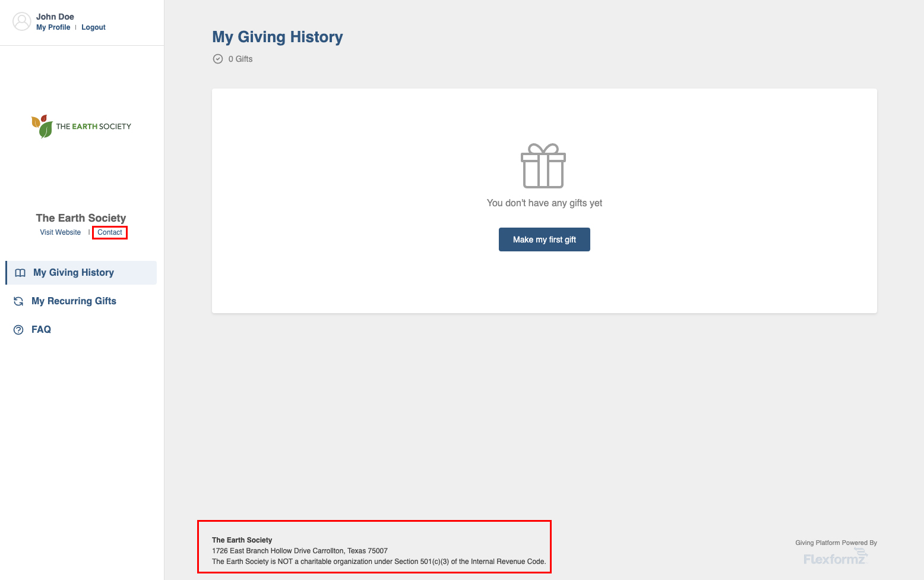Click the circular arrows icon for recurring gifts

pos(19,301)
